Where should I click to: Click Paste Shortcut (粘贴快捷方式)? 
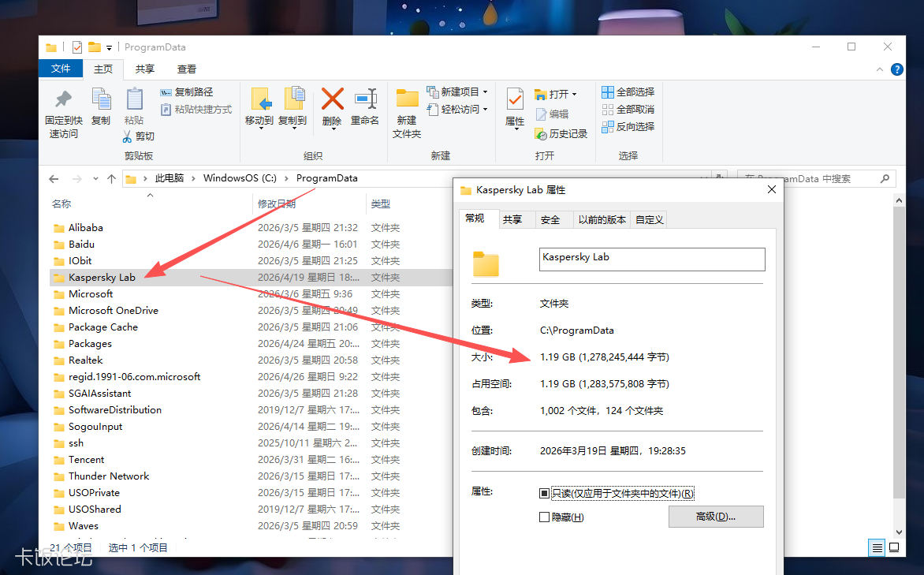(196, 110)
